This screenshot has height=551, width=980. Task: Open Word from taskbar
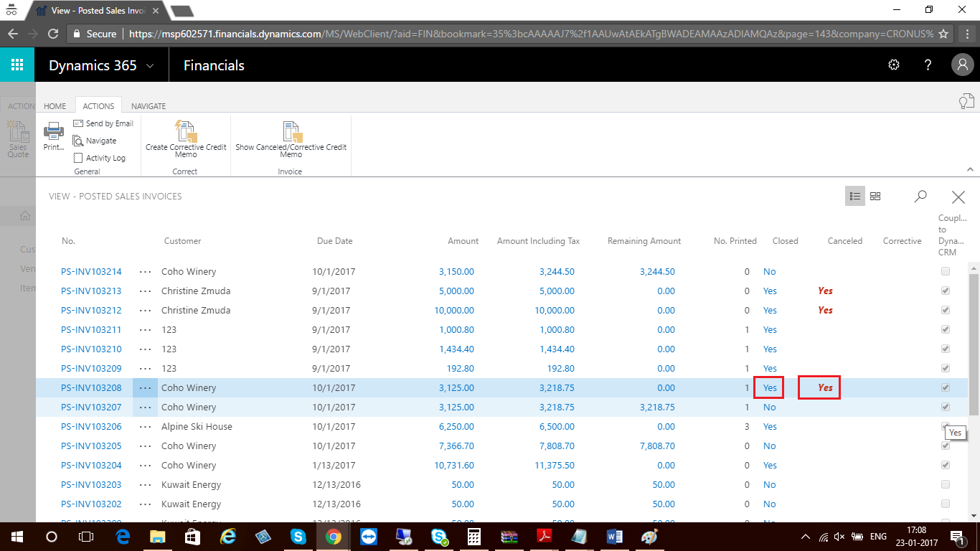[x=614, y=537]
